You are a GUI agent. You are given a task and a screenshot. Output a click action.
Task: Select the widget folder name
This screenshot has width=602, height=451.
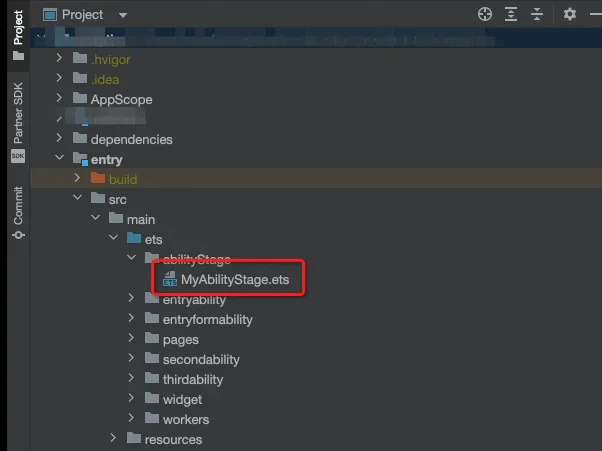tap(182, 400)
